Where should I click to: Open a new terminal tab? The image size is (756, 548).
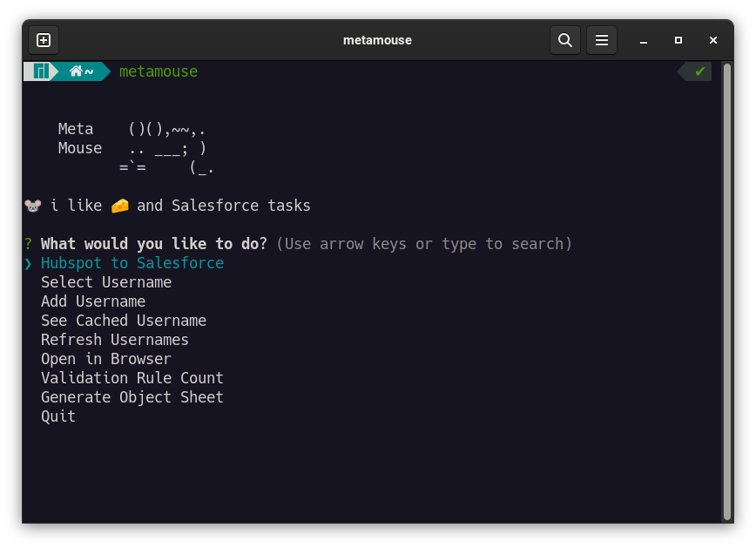point(44,40)
